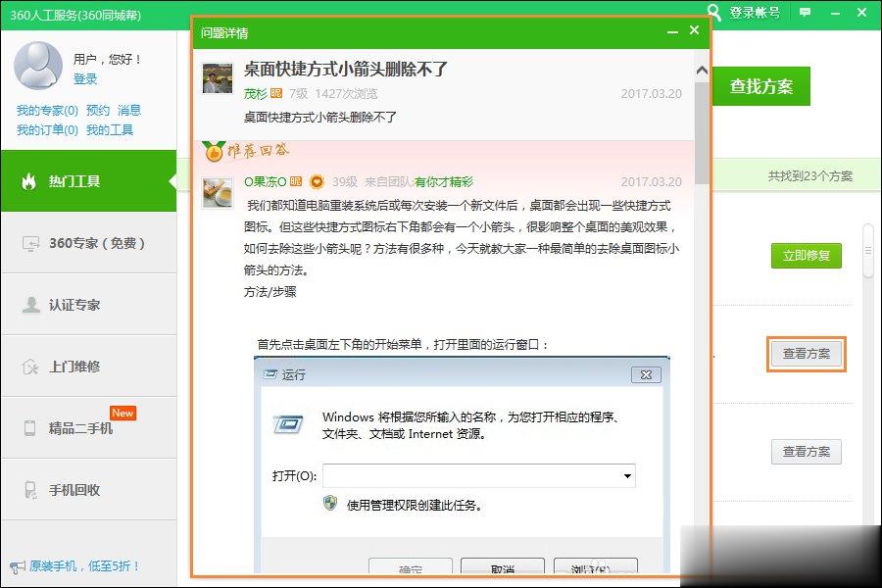Click the orange medal icon after O果冻O
Image resolution: width=882 pixels, height=588 pixels.
(x=318, y=181)
